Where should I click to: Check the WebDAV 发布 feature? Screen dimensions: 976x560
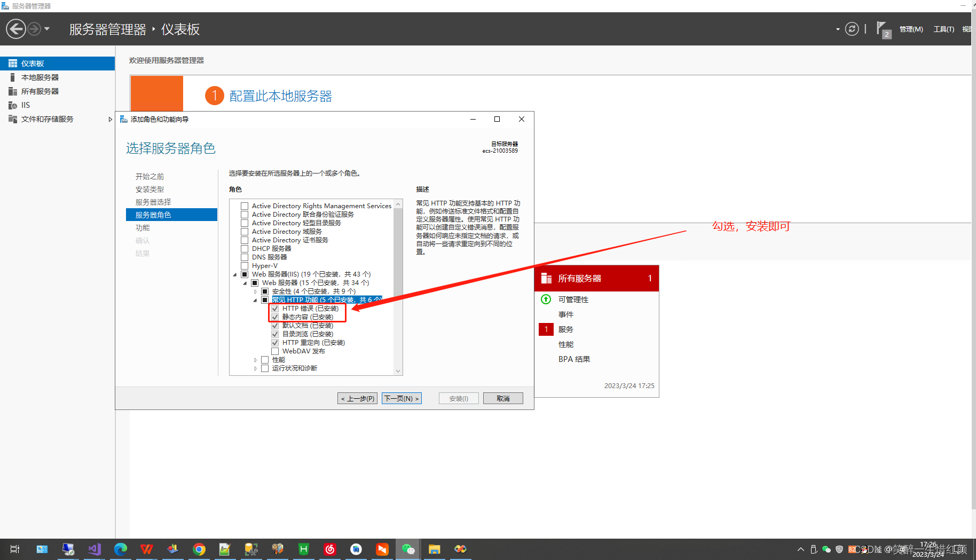[x=275, y=351]
